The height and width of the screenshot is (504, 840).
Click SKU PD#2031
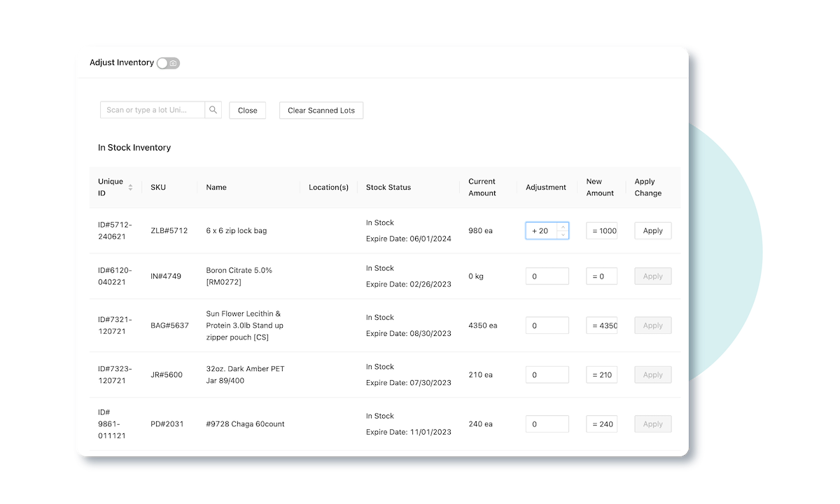tap(167, 424)
